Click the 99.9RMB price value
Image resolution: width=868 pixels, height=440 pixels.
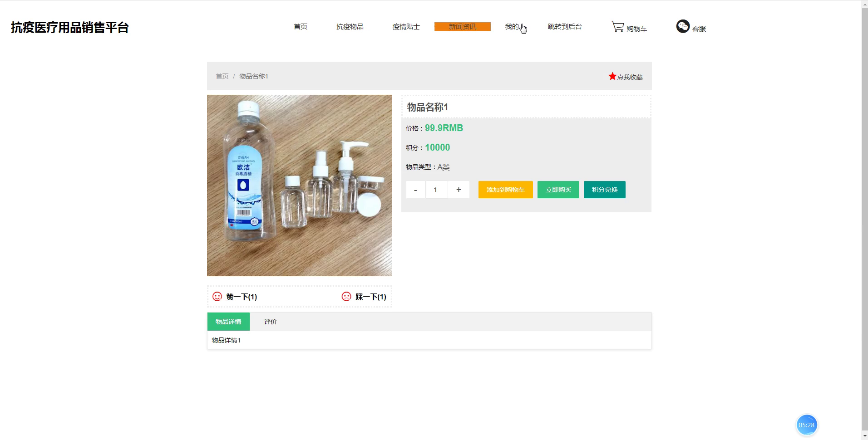point(444,128)
